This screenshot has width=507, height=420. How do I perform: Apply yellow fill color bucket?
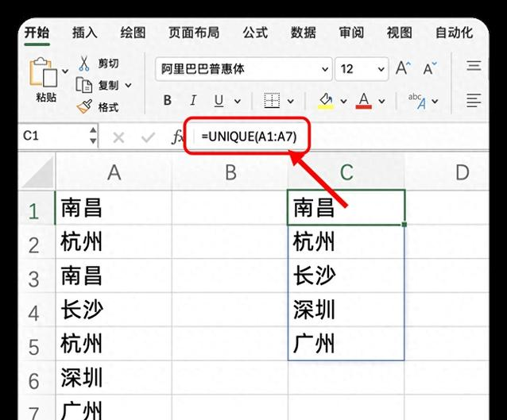point(326,101)
